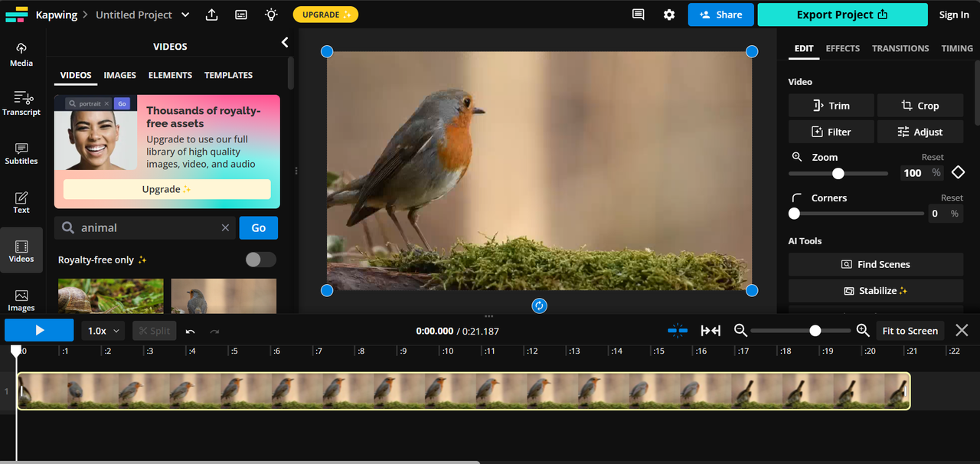Select the EDIT tab
Viewport: 980px width, 464px height.
point(804,48)
